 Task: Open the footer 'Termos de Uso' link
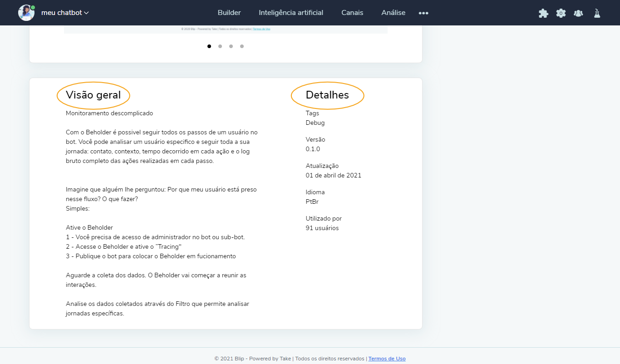pyautogui.click(x=387, y=359)
